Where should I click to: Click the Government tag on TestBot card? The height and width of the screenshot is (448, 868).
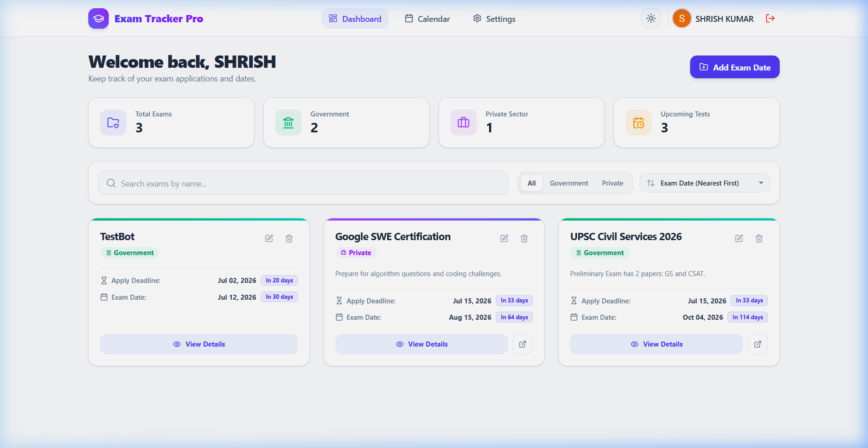point(130,253)
